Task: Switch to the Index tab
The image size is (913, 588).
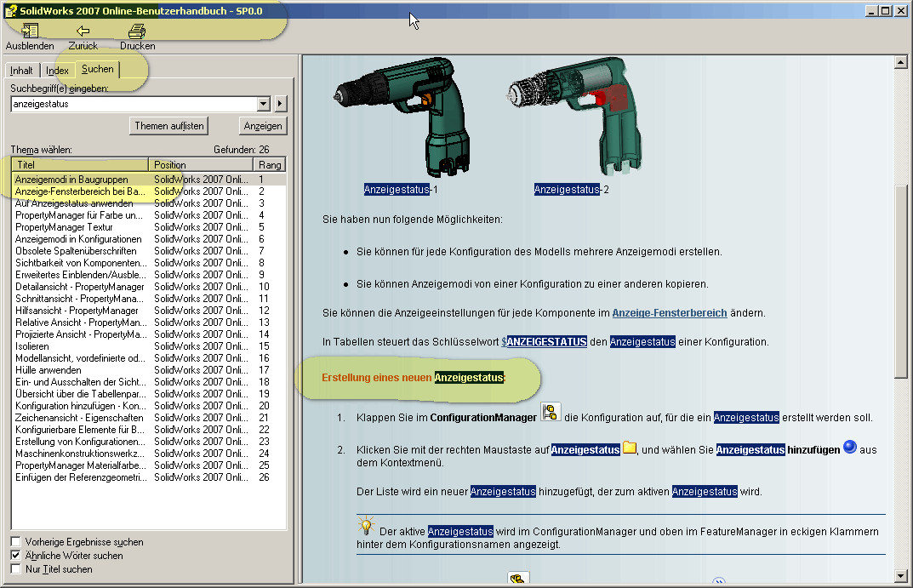Action: click(x=57, y=71)
